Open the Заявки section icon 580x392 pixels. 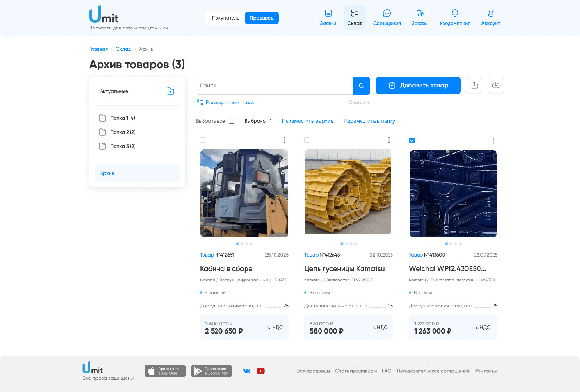[x=328, y=14]
